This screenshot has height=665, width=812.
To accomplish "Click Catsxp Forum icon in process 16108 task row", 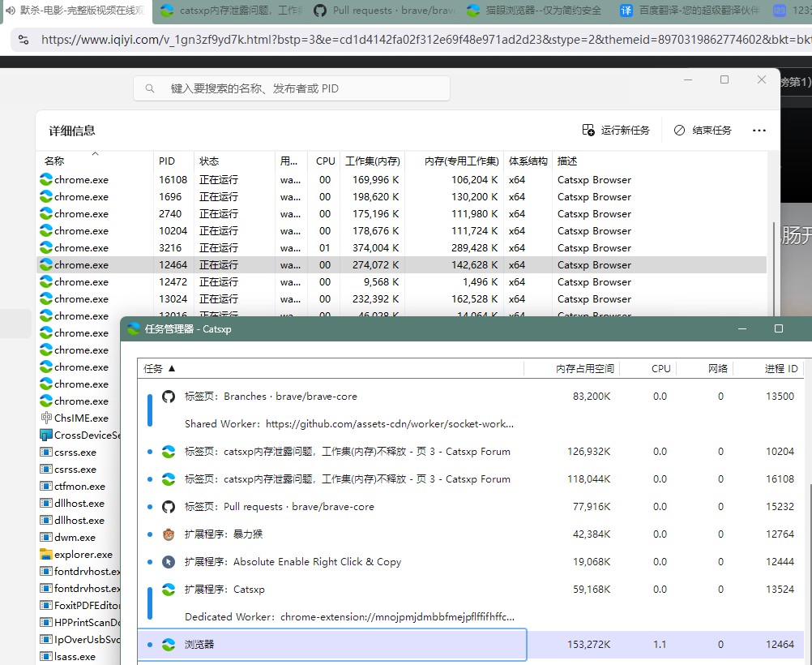I will point(169,479).
